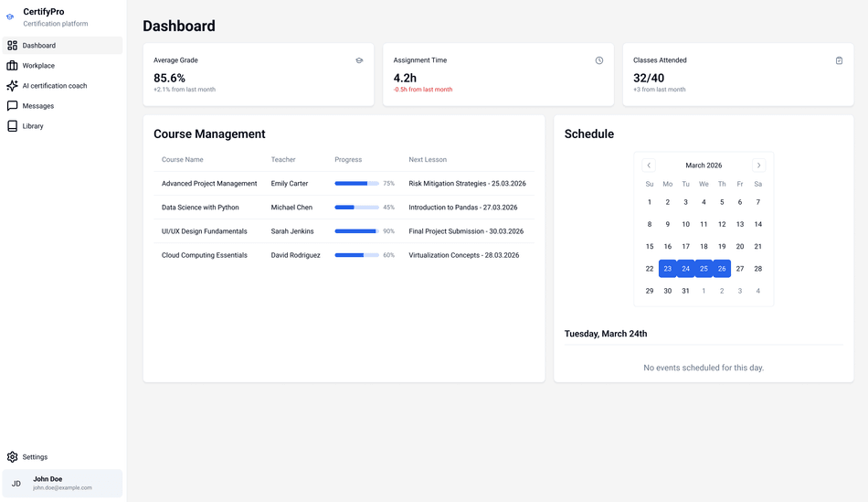Click the AI certification coach sparkle icon
This screenshot has width=868, height=502.
coord(12,86)
